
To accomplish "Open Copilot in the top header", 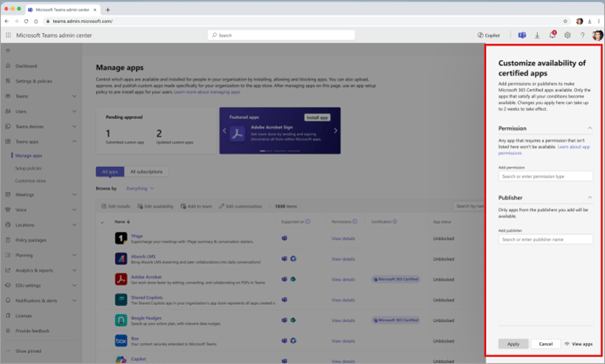I will click(x=488, y=35).
